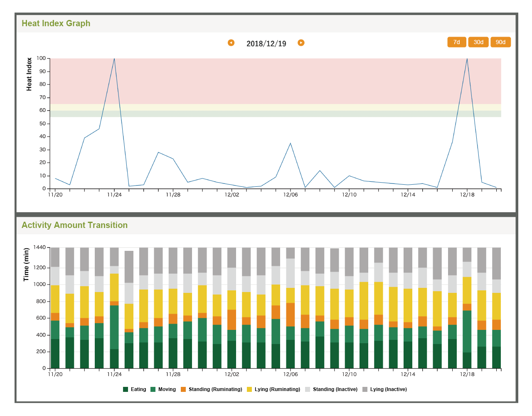Click the dark green Eating legend square

126,389
